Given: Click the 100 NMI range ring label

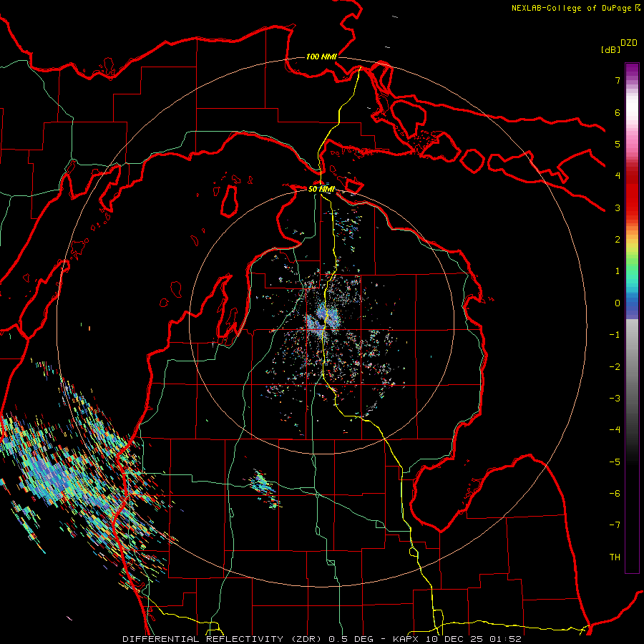Looking at the screenshot, I should coord(321,57).
